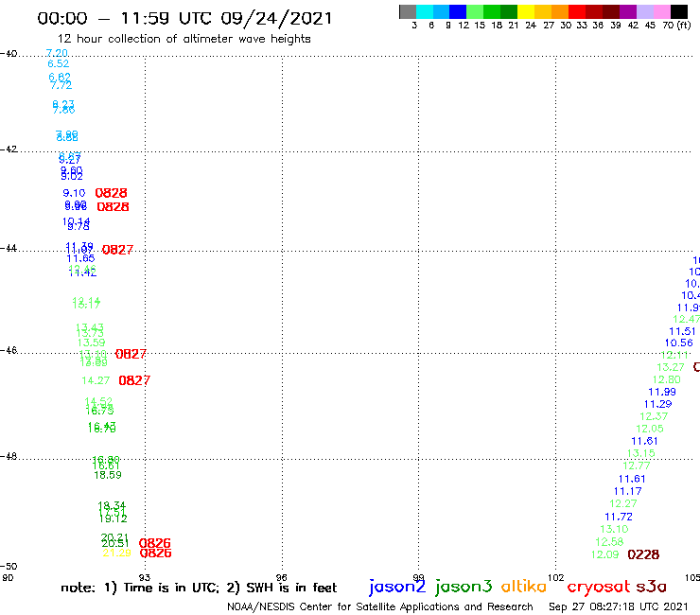
Task: Click the blue wave height value 11.72
Action: (619, 518)
